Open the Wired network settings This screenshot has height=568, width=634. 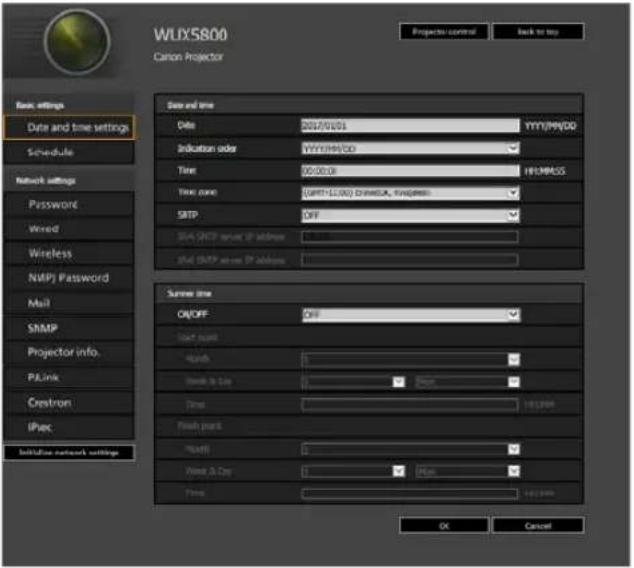point(69,229)
